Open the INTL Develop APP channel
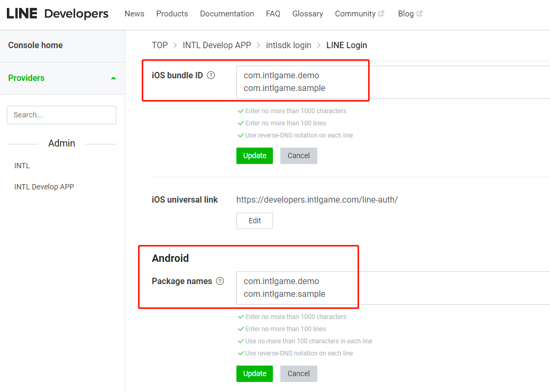 click(44, 187)
